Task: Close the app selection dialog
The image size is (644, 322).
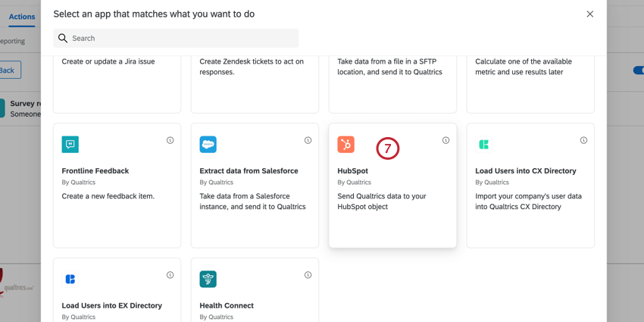Action: [x=589, y=14]
